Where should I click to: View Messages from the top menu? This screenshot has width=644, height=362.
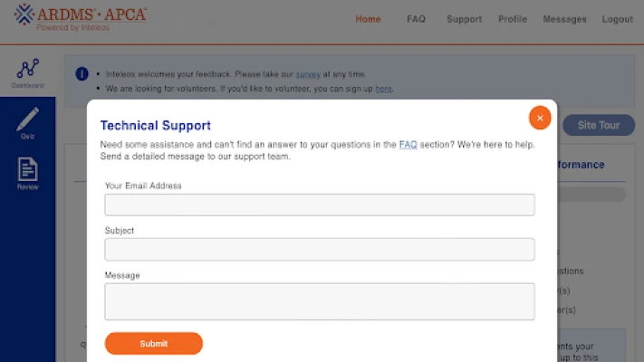click(x=564, y=19)
